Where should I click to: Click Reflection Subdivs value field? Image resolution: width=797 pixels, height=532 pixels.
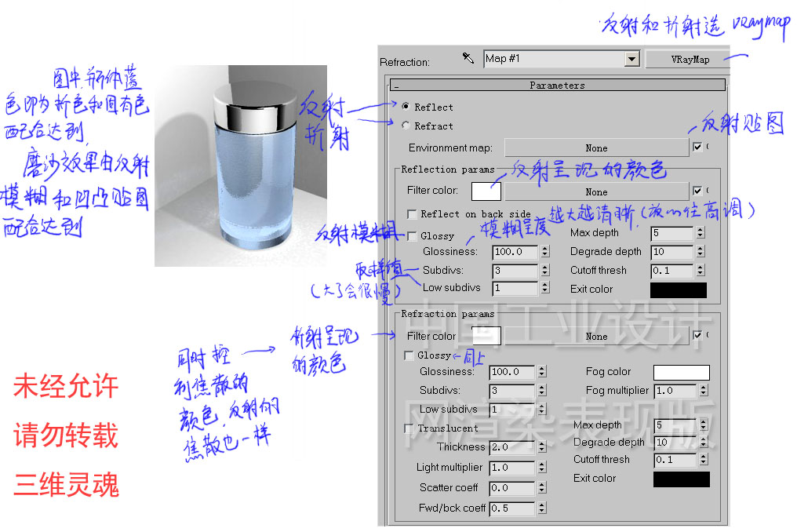pyautogui.click(x=515, y=271)
